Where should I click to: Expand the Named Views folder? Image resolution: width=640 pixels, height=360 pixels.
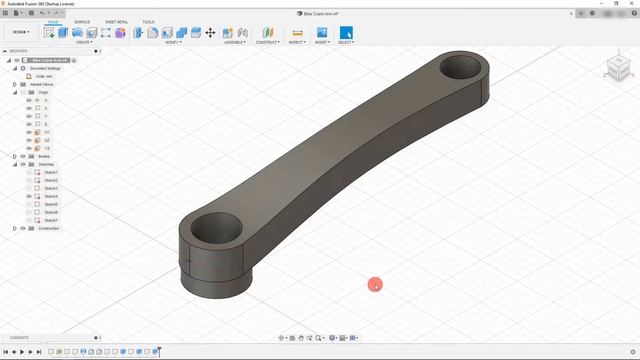[15, 84]
